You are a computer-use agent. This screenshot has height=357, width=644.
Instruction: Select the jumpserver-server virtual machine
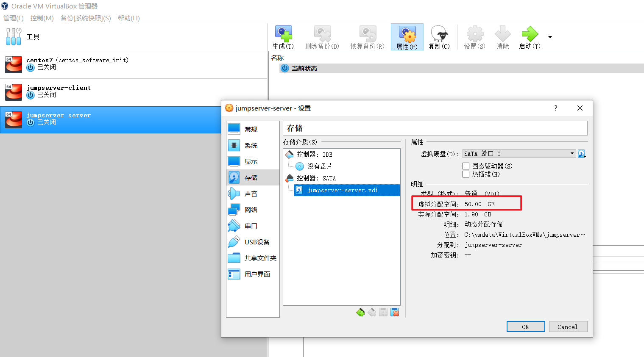point(111,119)
